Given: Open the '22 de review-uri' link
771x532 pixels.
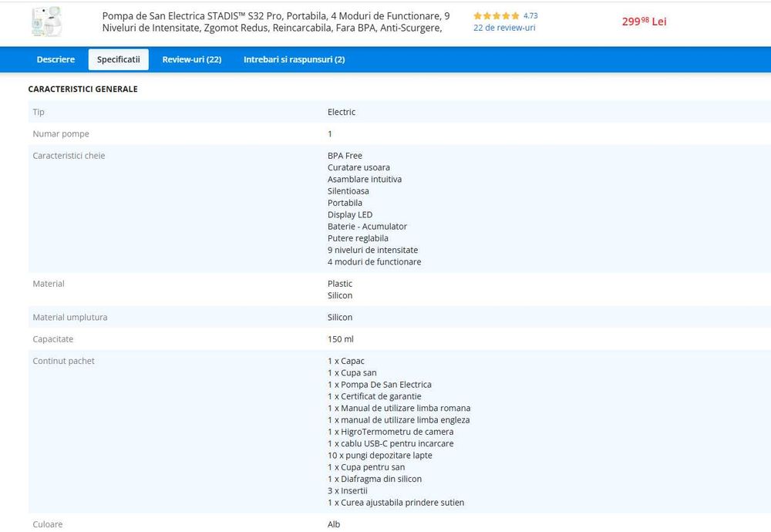Looking at the screenshot, I should (504, 28).
